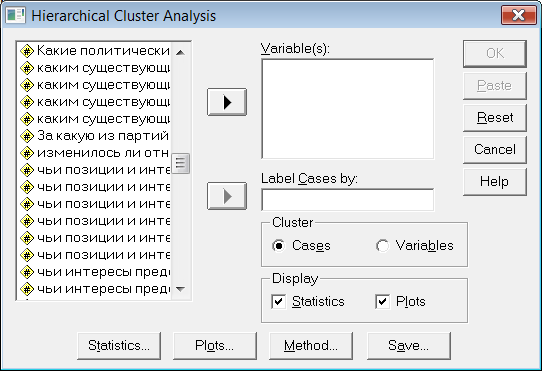Click inside the Label Cases by field
Viewport: 542px width, 371px height.
(348, 200)
